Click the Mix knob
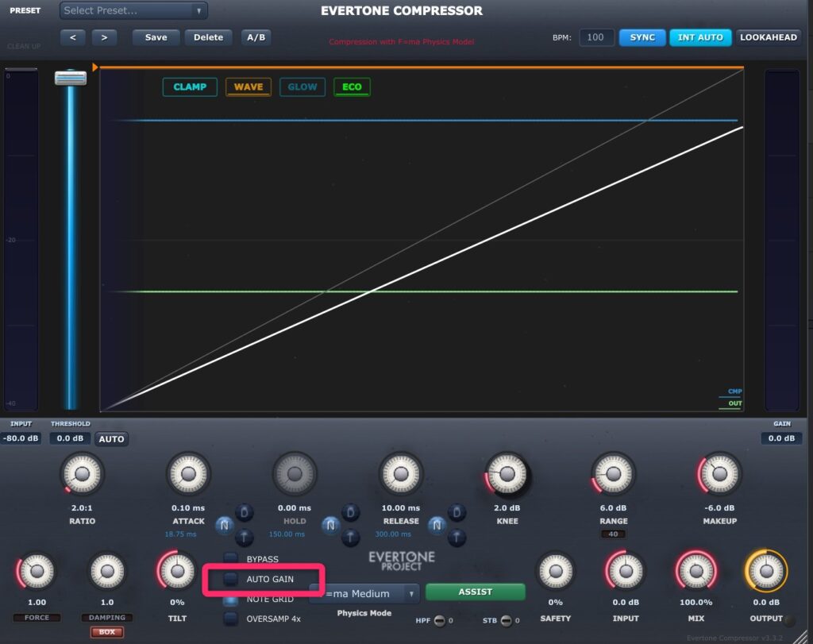The height and width of the screenshot is (644, 813). pos(696,571)
